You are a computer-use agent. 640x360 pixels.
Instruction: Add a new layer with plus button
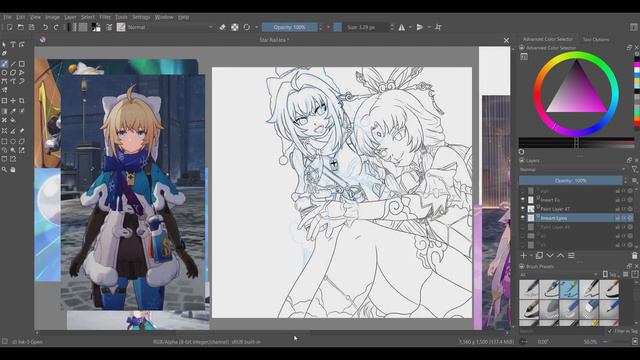pyautogui.click(x=524, y=256)
